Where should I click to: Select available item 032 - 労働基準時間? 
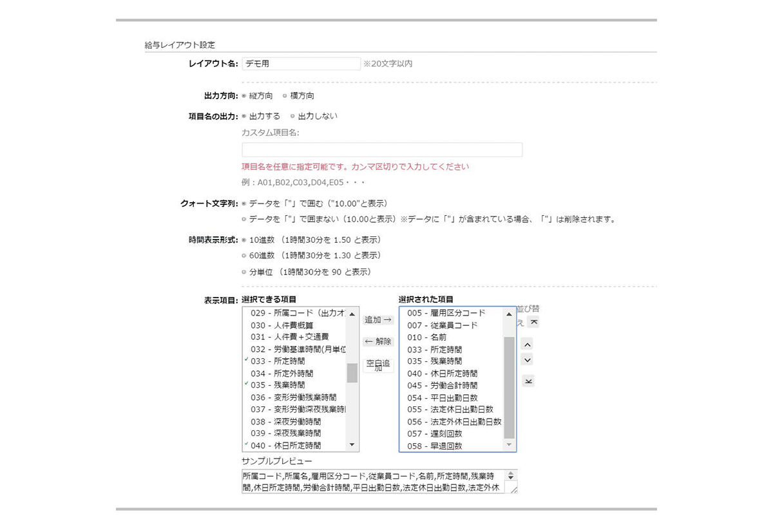click(295, 349)
